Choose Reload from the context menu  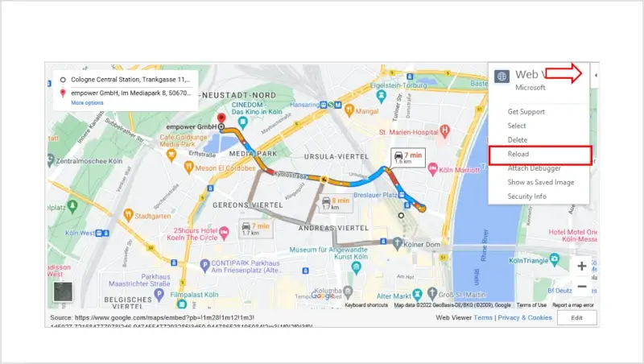pos(518,154)
